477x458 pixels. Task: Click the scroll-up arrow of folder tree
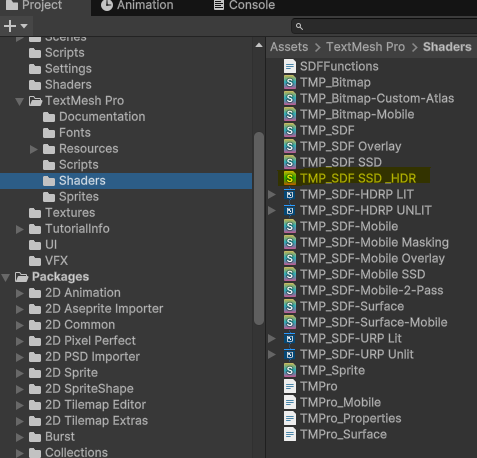coord(259,46)
